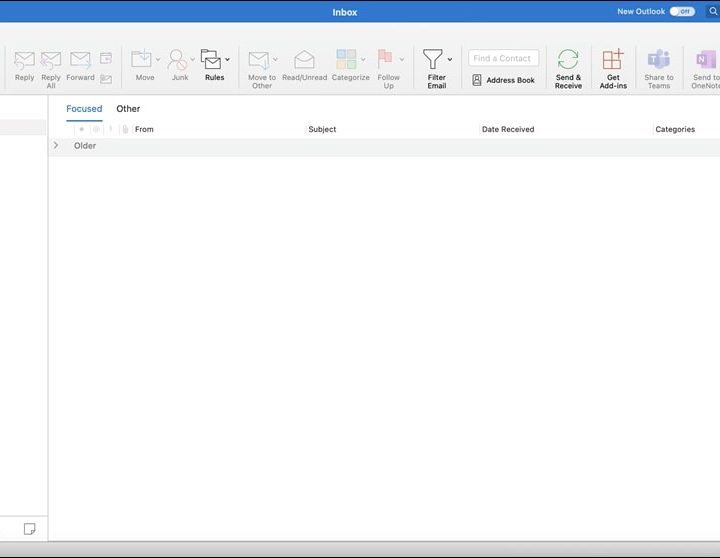Click the Read/Unread envelope icon

pos(304,60)
